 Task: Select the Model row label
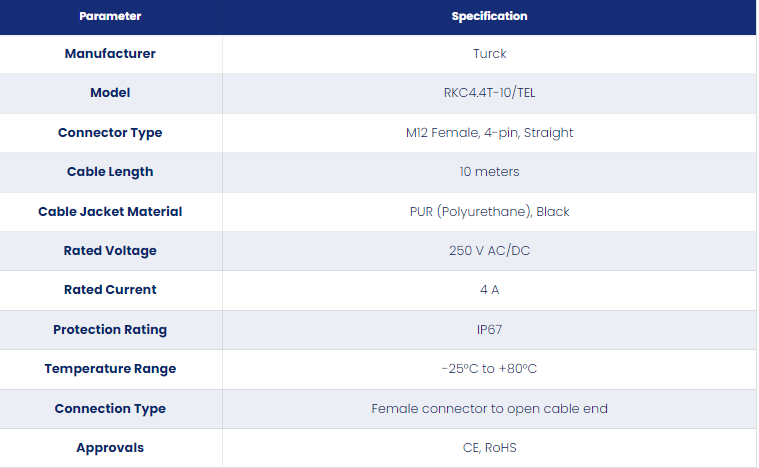point(110,92)
